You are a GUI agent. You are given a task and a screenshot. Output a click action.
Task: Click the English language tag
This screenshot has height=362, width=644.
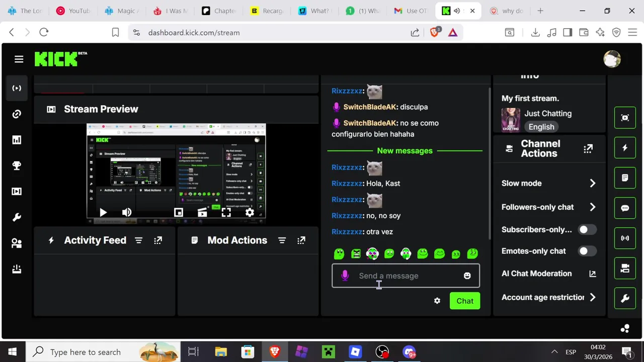(x=541, y=127)
